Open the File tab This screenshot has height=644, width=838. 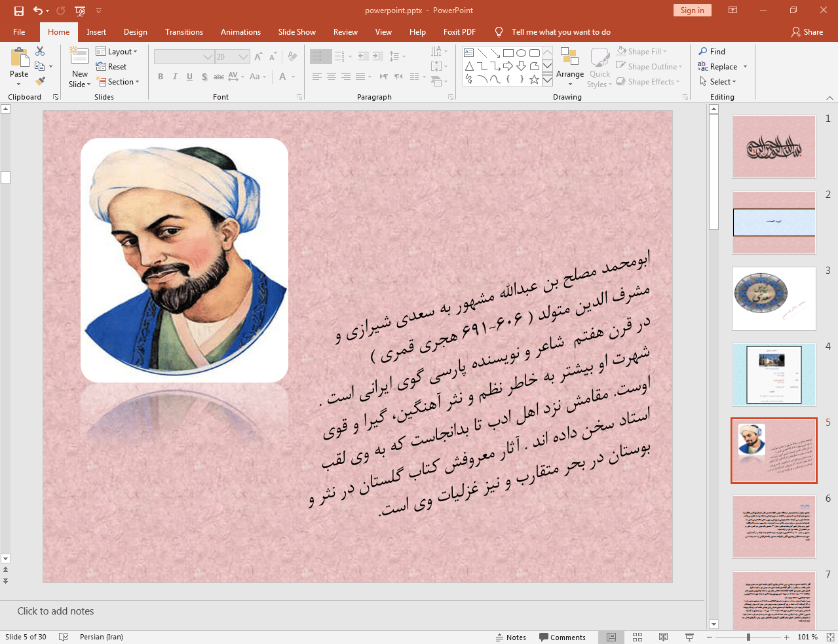[19, 32]
